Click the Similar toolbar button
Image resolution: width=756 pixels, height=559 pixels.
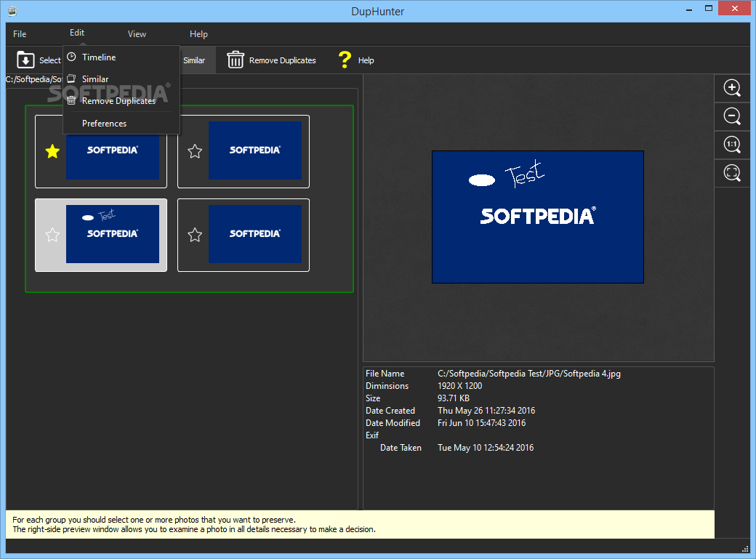pyautogui.click(x=194, y=60)
